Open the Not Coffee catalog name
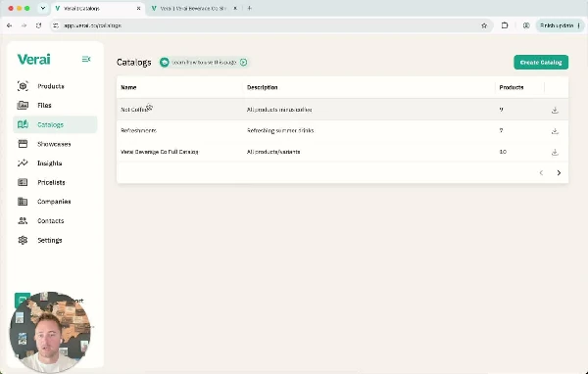Image resolution: width=588 pixels, height=374 pixels. tap(134, 110)
